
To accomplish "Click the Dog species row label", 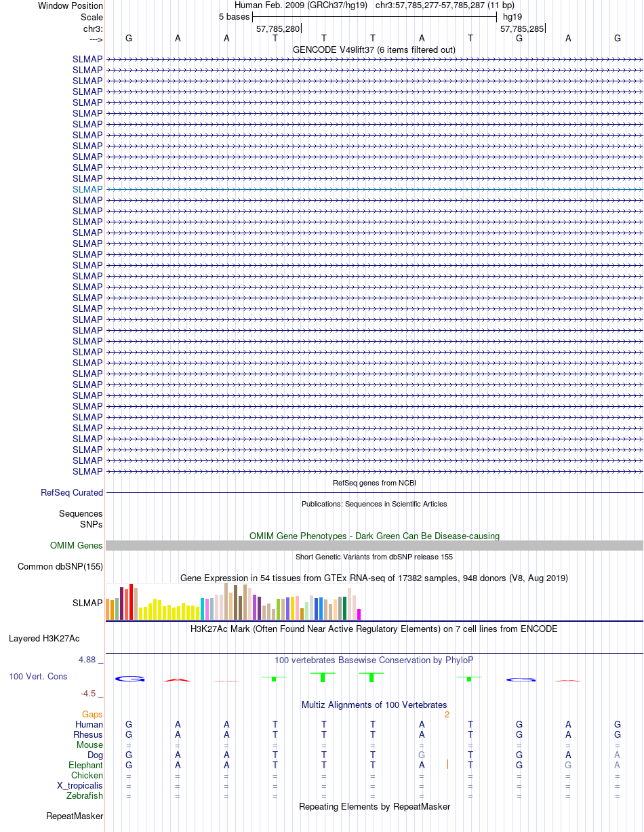I will (95, 755).
